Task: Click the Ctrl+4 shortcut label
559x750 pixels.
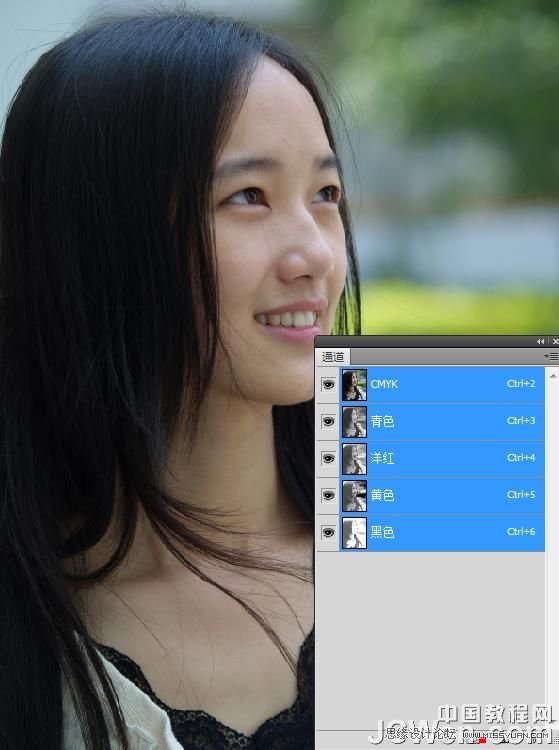Action: point(521,458)
